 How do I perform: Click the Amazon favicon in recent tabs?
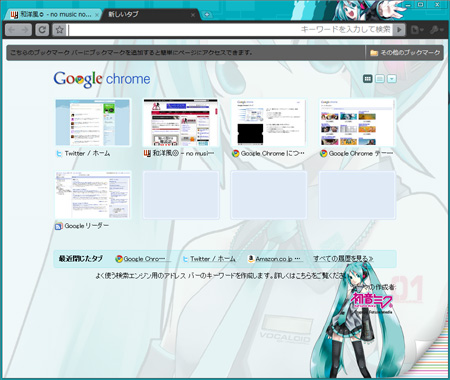(x=251, y=259)
